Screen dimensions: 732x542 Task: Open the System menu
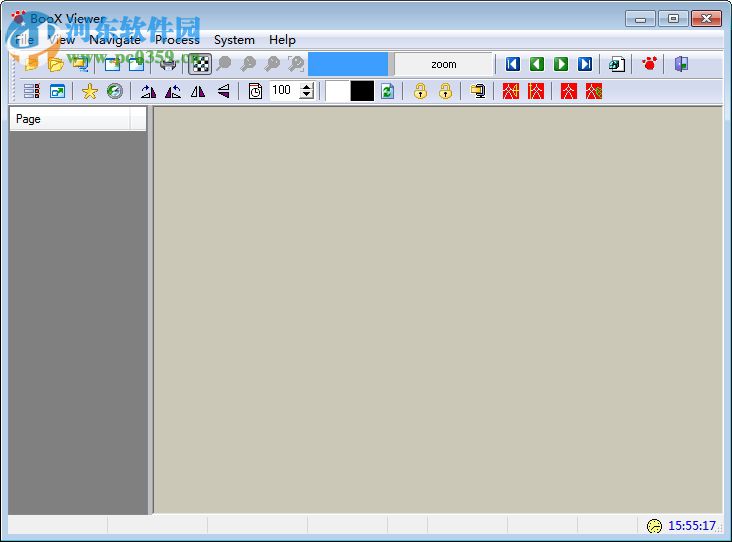(x=234, y=40)
